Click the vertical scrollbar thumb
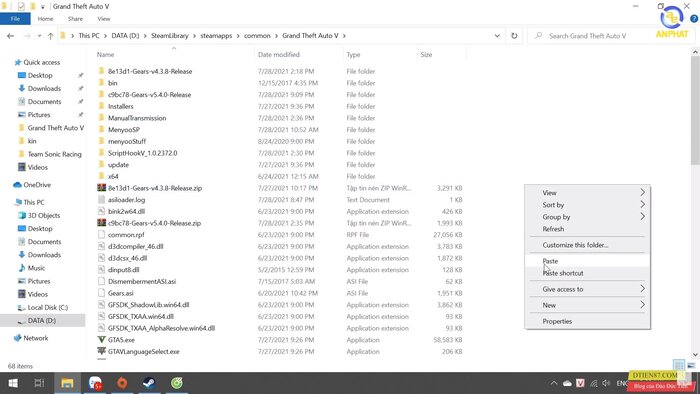The height and width of the screenshot is (394, 700). pyautogui.click(x=695, y=110)
